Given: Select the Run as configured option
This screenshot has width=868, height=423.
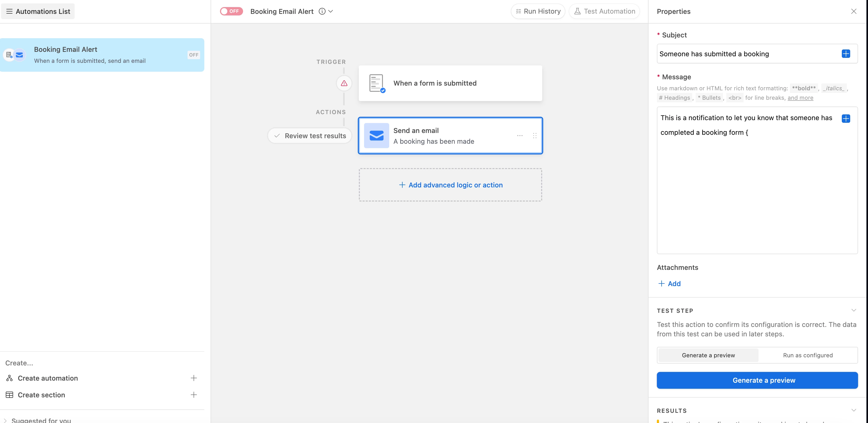Looking at the screenshot, I should tap(808, 355).
